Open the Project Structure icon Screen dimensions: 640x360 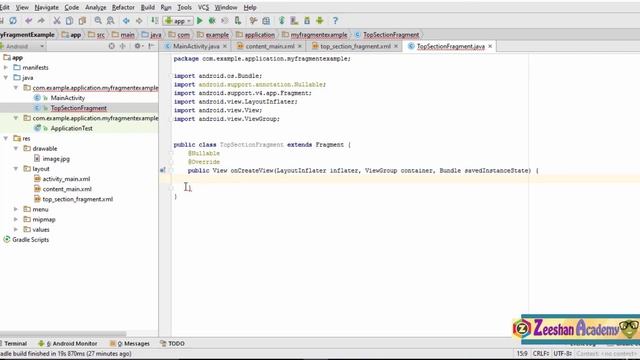[266, 20]
